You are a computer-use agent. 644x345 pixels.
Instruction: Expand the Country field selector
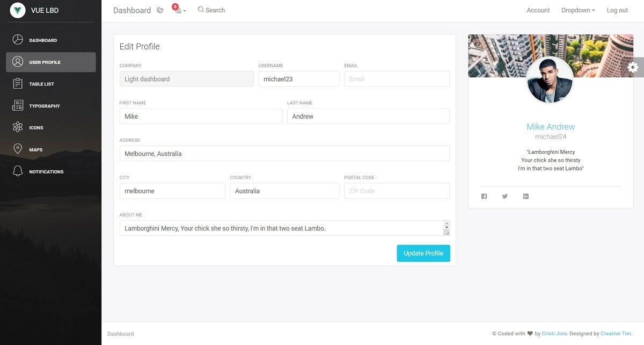tap(284, 191)
